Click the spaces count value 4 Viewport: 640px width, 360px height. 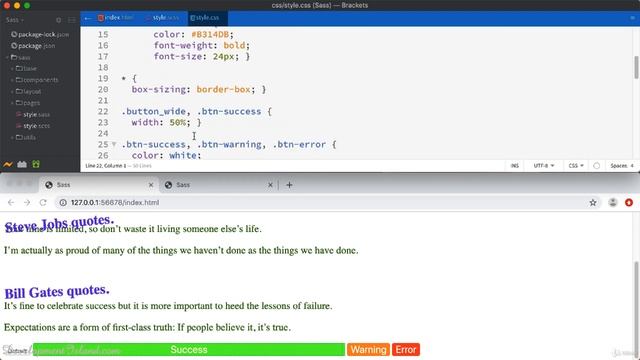pos(632,166)
